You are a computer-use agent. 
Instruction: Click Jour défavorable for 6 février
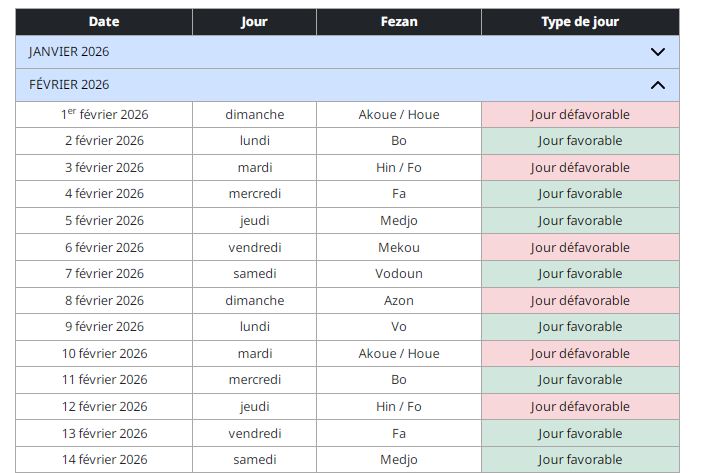[580, 247]
